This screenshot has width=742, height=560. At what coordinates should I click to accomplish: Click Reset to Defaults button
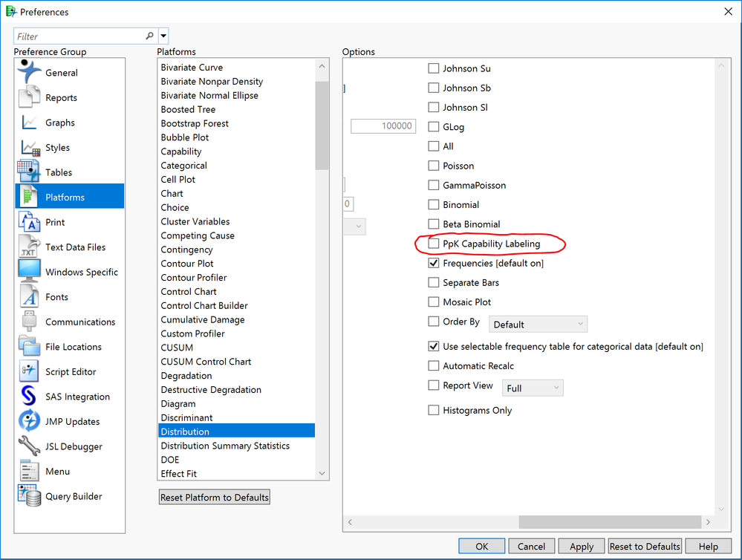645,547
